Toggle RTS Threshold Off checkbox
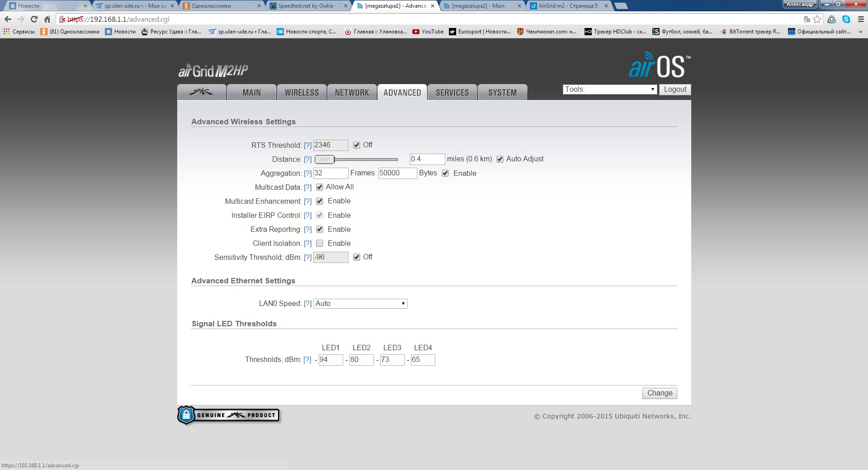 (357, 145)
